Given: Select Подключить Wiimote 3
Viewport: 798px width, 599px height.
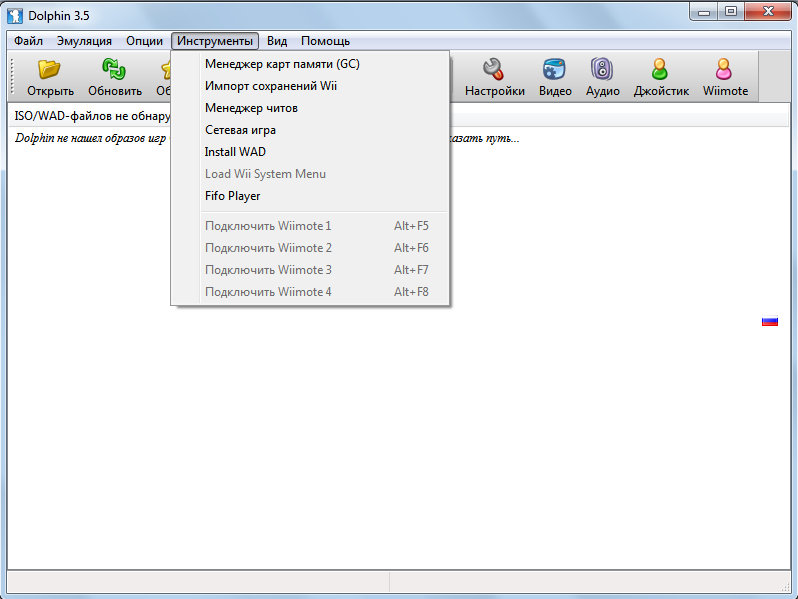Looking at the screenshot, I should point(310,270).
